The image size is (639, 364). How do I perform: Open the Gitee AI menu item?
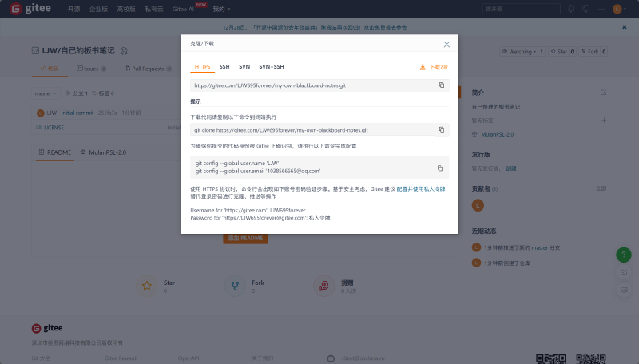[184, 9]
